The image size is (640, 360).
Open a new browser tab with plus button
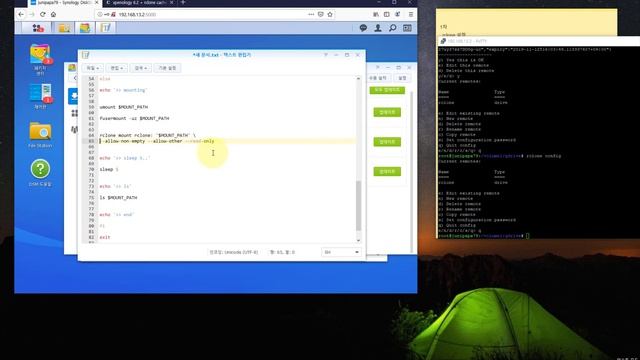click(x=183, y=3)
